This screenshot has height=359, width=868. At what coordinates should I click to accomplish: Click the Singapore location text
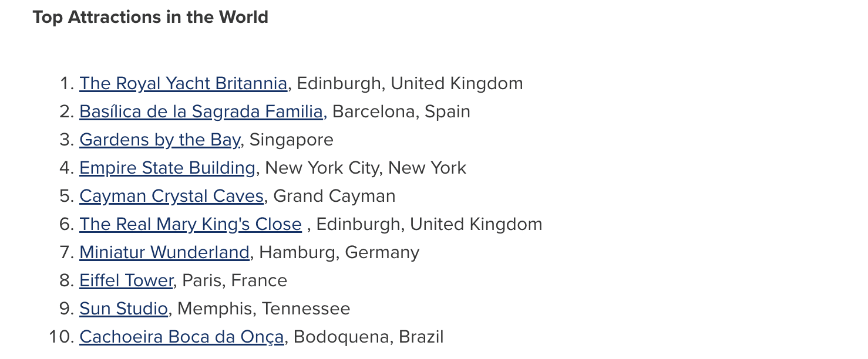point(292,140)
